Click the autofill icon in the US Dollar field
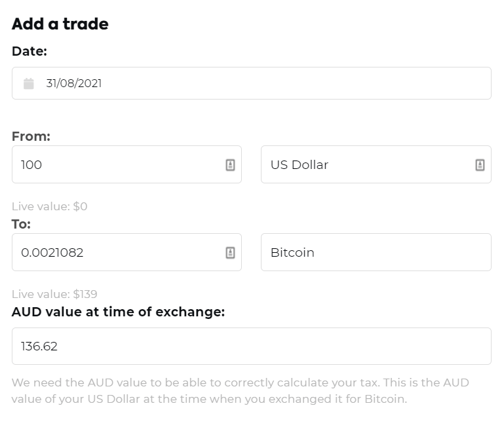Viewport: 504px width, 429px height. pyautogui.click(x=480, y=165)
